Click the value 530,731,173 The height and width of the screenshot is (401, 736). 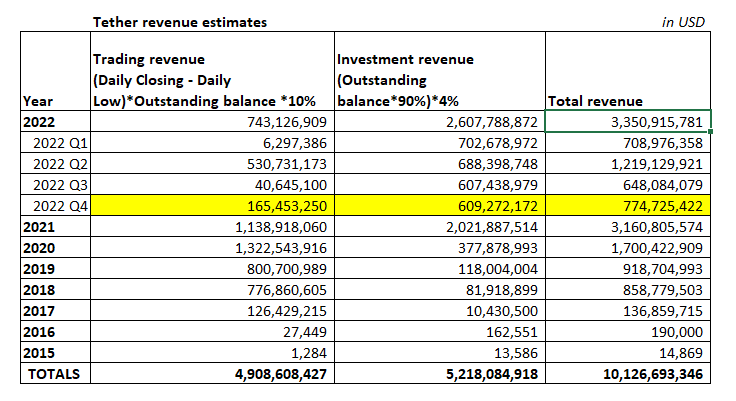pyautogui.click(x=212, y=163)
